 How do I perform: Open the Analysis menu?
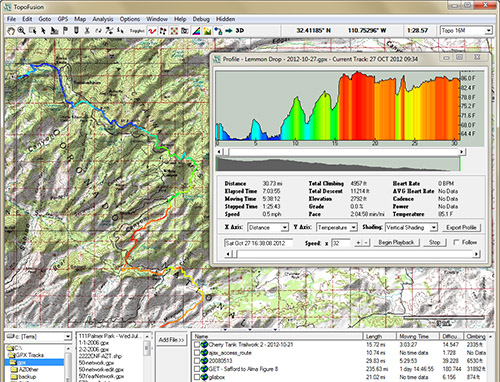coord(103,19)
